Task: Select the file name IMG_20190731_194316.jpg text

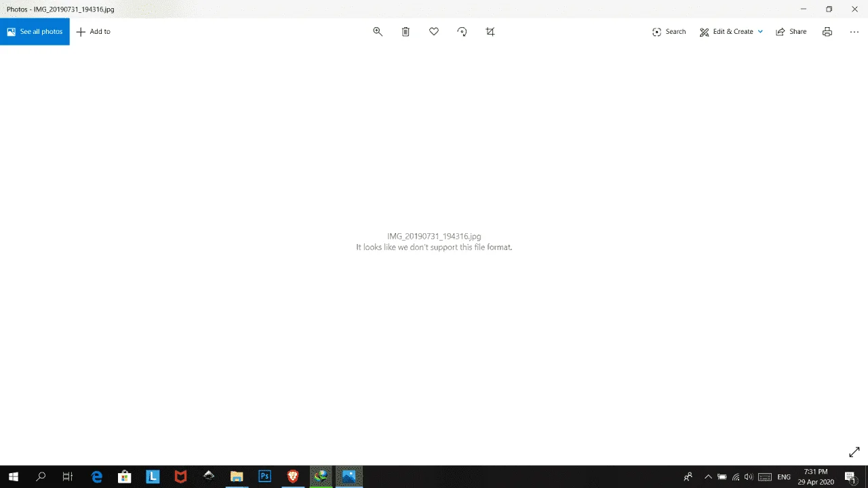Action: 434,236
